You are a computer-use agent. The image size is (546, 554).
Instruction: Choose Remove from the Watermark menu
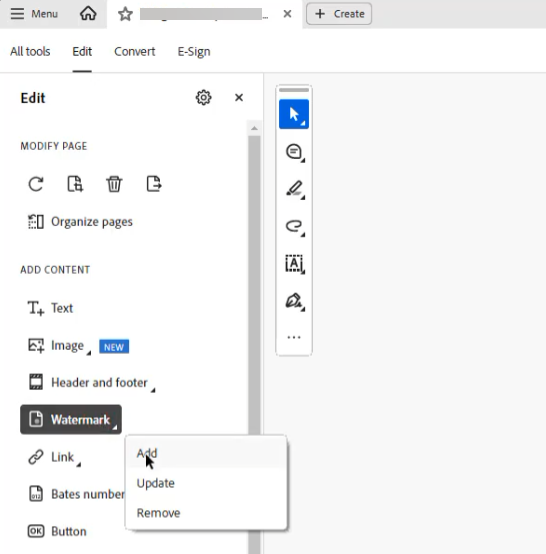(206, 513)
